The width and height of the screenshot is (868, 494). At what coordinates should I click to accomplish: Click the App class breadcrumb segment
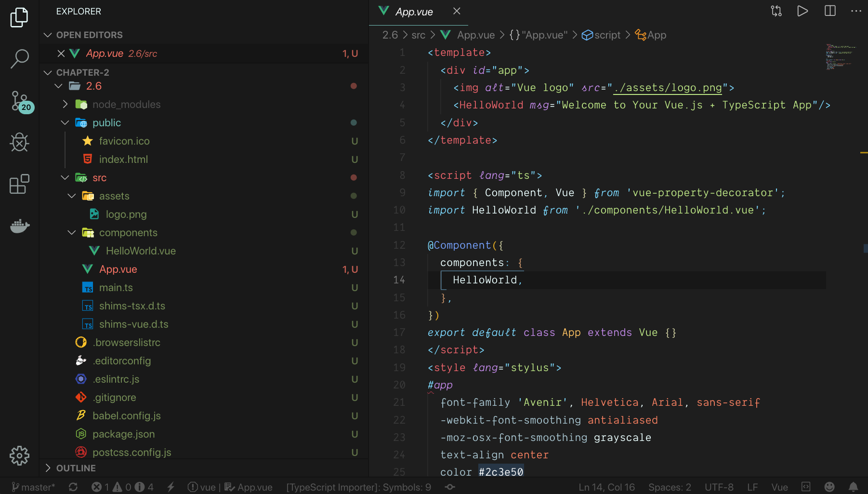point(650,35)
